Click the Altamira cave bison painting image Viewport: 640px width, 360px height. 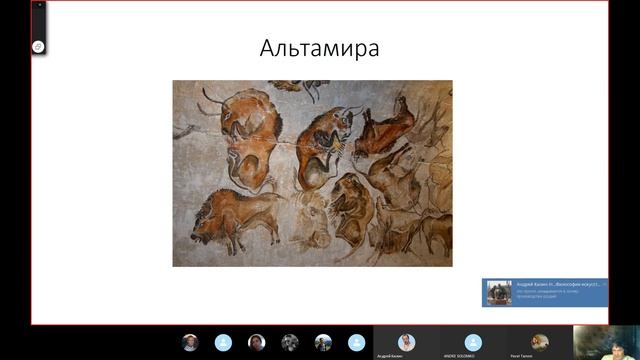313,173
